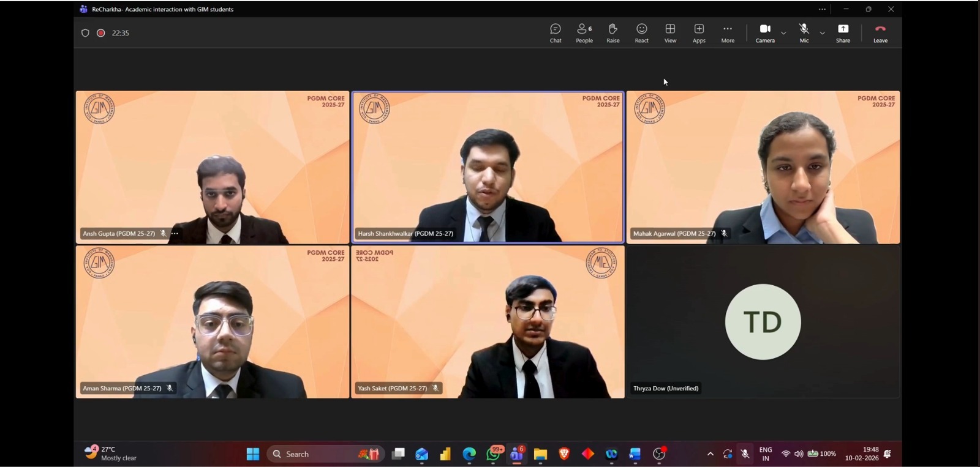Click the taskbar Search box
The width and height of the screenshot is (980, 467).
pos(312,454)
